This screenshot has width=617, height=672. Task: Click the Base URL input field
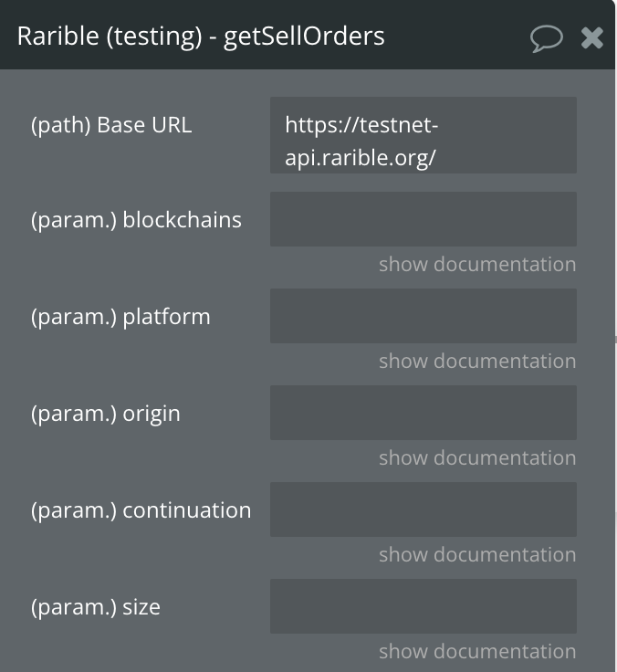[423, 135]
